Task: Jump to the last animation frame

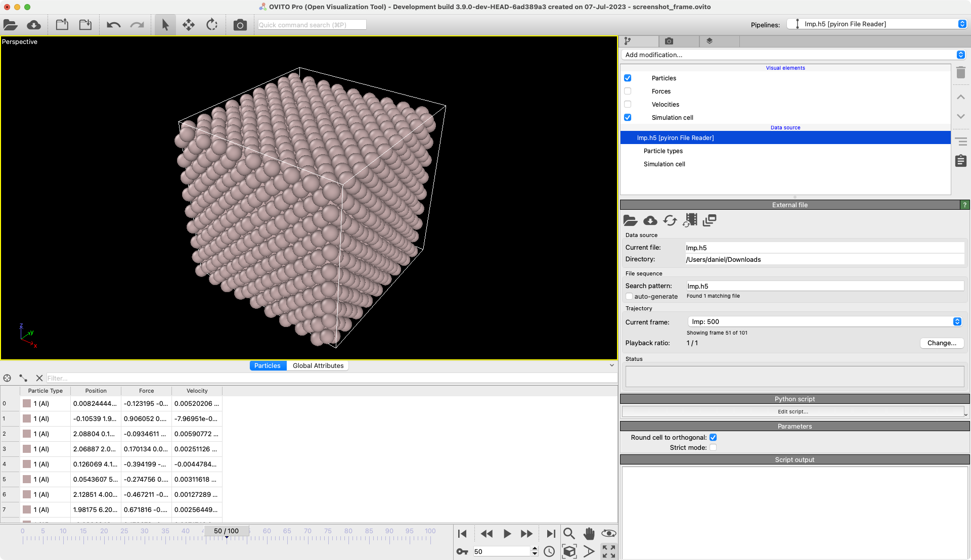Action: tap(551, 533)
